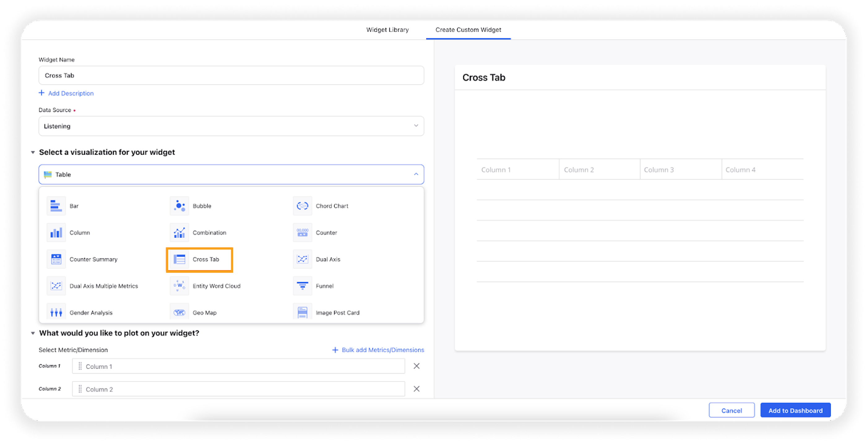Select Dual Axis Multiple Metrics icon
Viewport: 868px width, 445px height.
click(56, 286)
